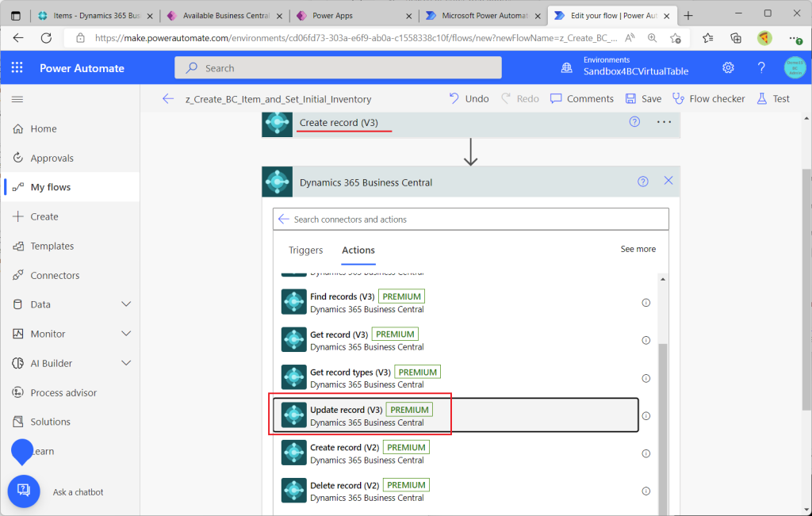Image resolution: width=812 pixels, height=516 pixels.
Task: Open the user account avatar
Action: coord(795,68)
